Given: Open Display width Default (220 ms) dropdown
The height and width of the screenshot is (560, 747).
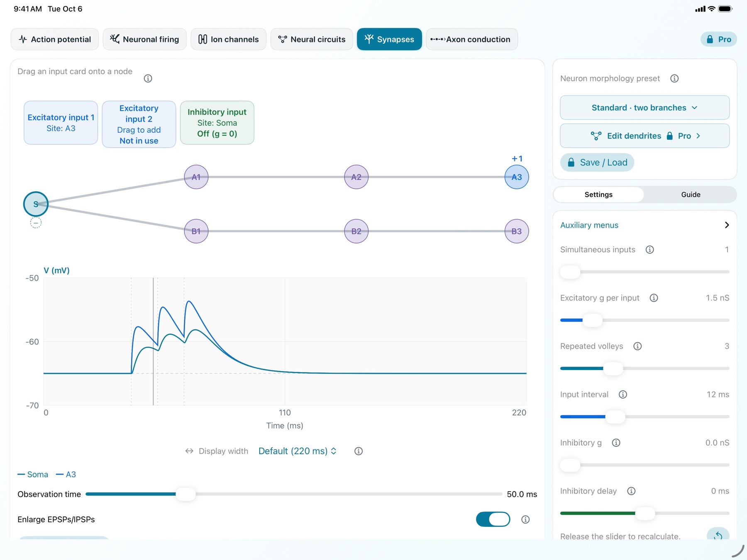Looking at the screenshot, I should coord(297,451).
